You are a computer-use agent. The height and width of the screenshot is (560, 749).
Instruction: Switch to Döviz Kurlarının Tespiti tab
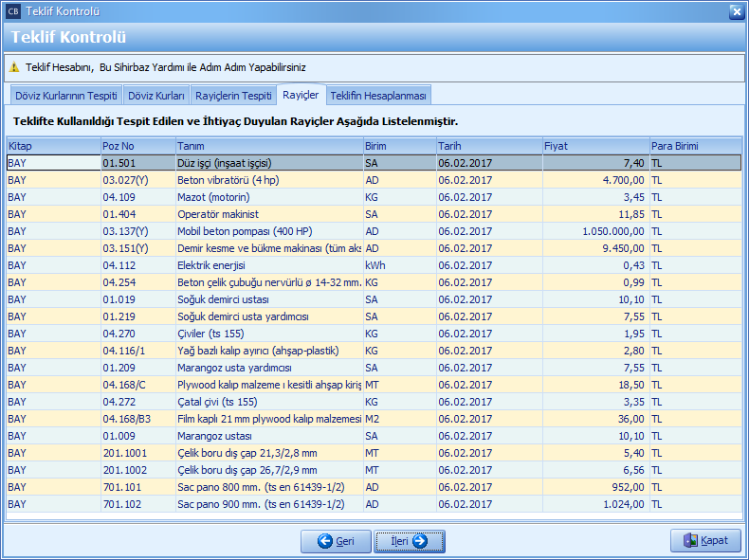(65, 96)
